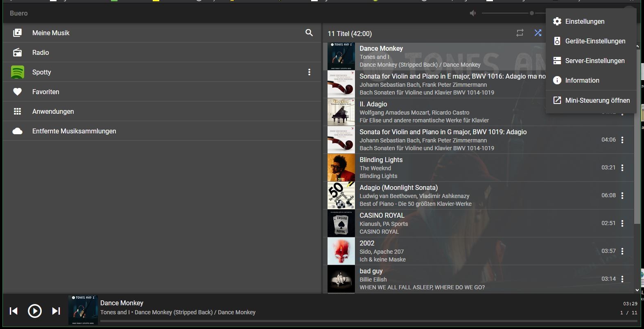Adjust the volume slider handle
This screenshot has height=329, width=644.
click(532, 13)
